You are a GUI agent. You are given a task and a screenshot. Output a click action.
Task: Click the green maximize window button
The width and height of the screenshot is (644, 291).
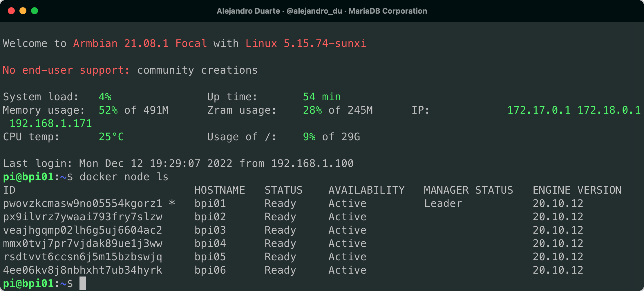click(35, 11)
